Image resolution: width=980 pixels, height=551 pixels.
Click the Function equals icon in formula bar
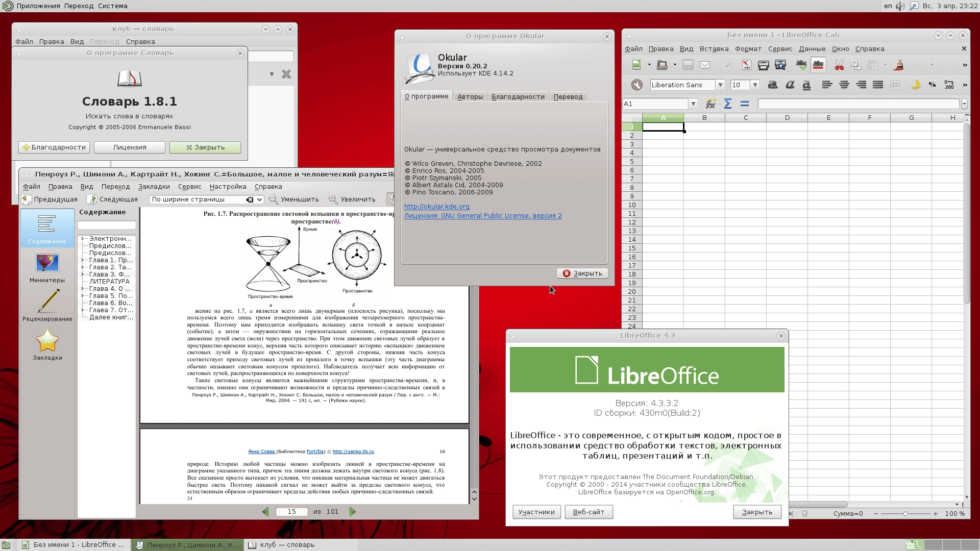tap(745, 104)
